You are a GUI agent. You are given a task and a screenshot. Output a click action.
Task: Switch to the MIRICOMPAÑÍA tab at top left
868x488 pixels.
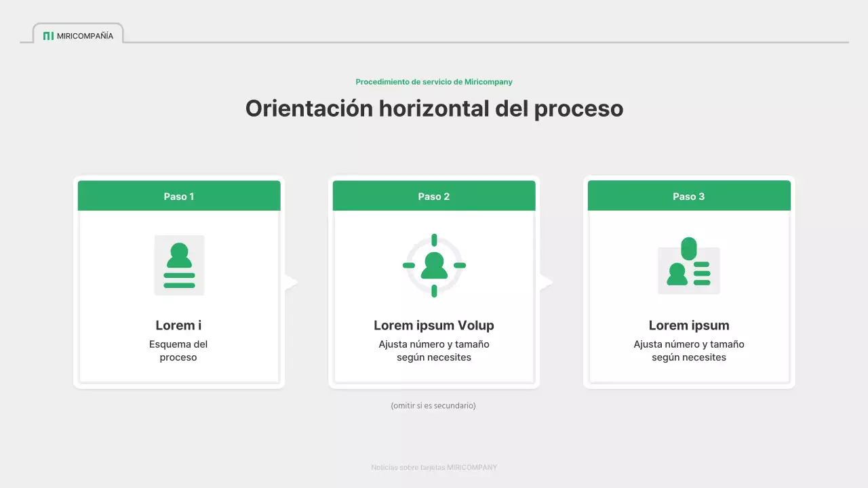77,35
